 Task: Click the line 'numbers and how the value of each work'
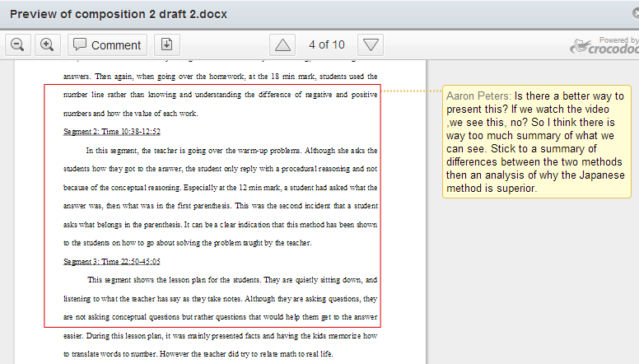130,114
